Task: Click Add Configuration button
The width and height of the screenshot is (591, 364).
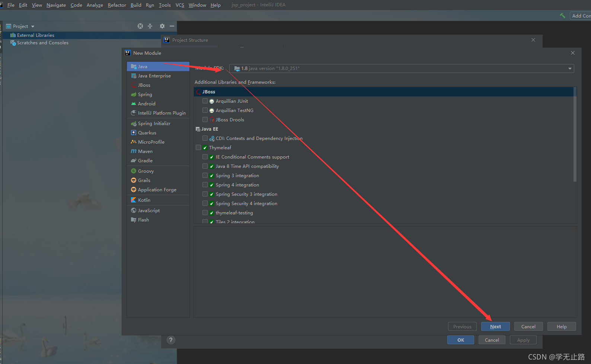Action: coord(581,16)
